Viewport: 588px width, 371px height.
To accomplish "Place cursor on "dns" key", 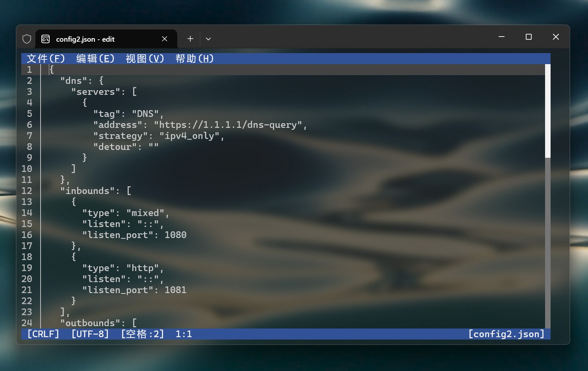I will coord(73,81).
